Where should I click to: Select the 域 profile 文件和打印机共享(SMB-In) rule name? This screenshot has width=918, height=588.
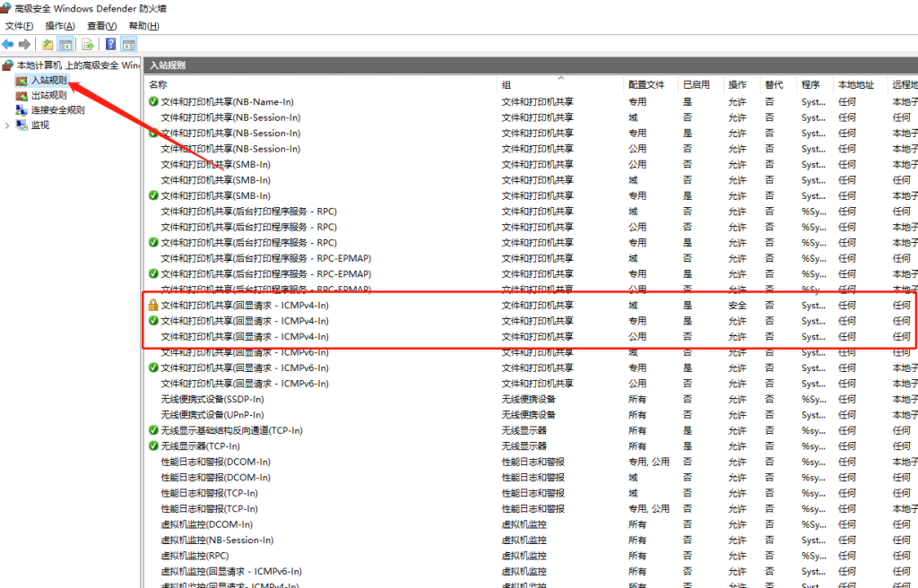[x=215, y=180]
